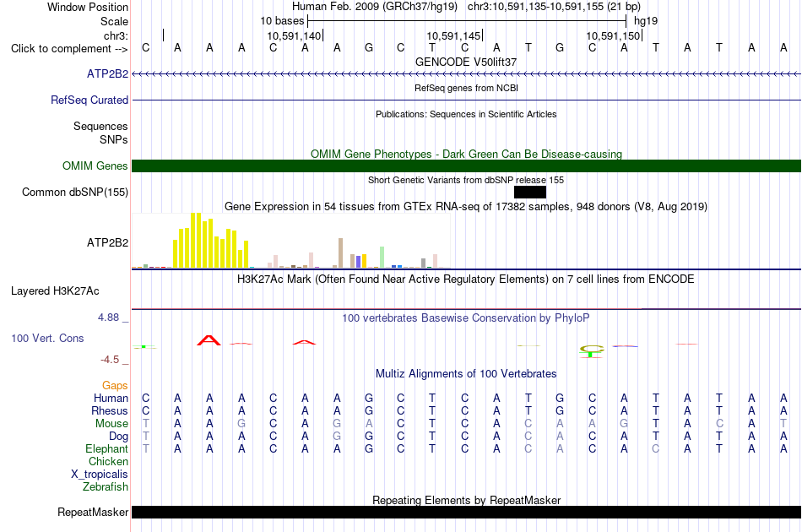Click the chr3: ruler label
The image size is (802, 532).
tap(116, 35)
